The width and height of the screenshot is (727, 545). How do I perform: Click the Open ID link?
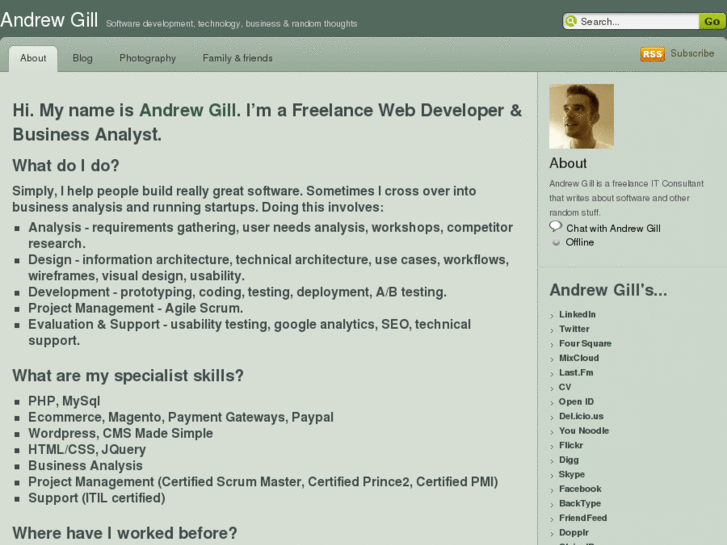[x=576, y=402]
